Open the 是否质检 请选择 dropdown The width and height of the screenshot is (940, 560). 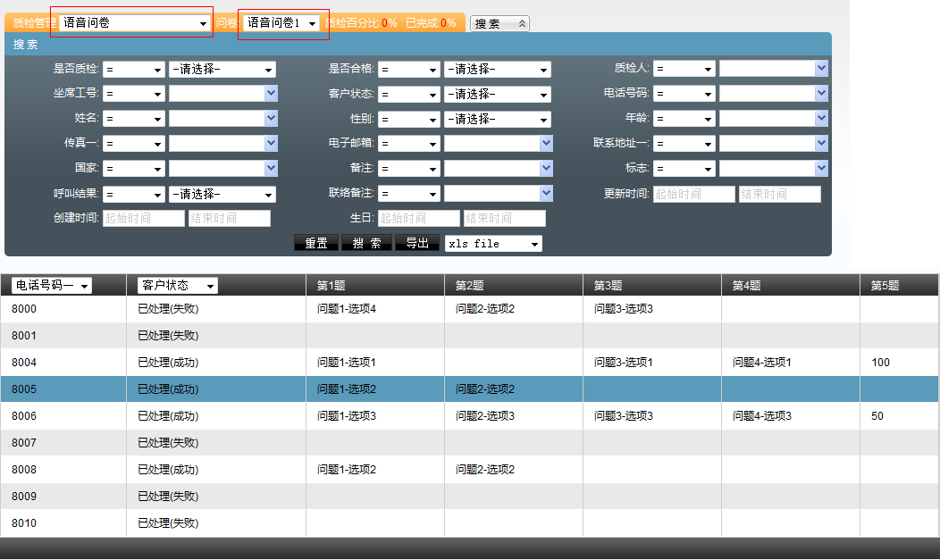click(x=222, y=70)
